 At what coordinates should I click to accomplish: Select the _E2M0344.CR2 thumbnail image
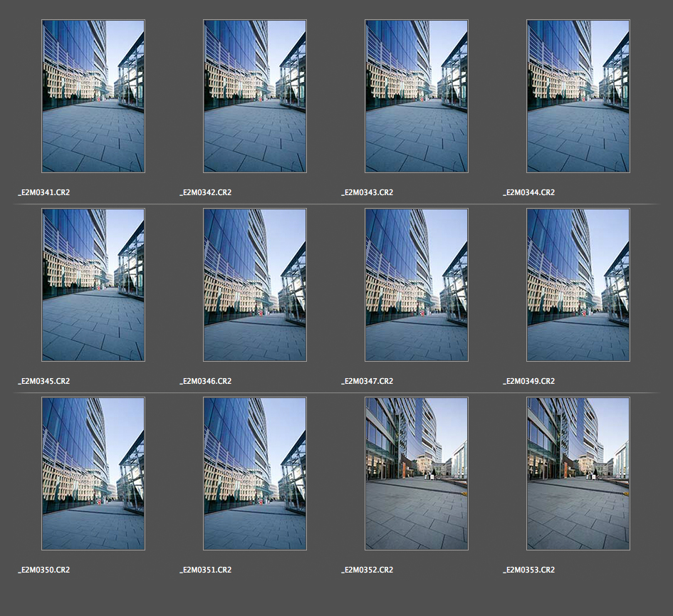[x=578, y=96]
